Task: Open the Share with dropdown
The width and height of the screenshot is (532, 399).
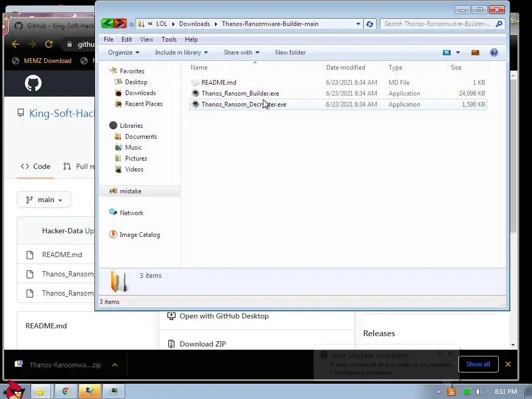Action: pos(242,52)
